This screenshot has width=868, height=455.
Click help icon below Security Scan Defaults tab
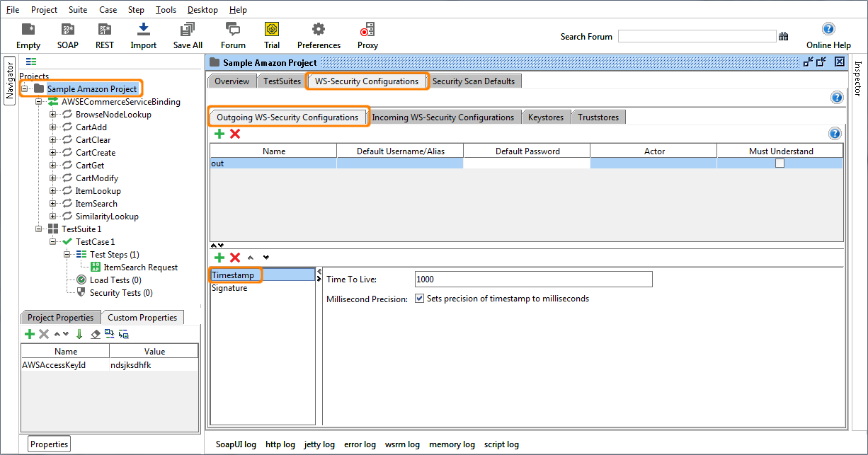click(x=837, y=98)
